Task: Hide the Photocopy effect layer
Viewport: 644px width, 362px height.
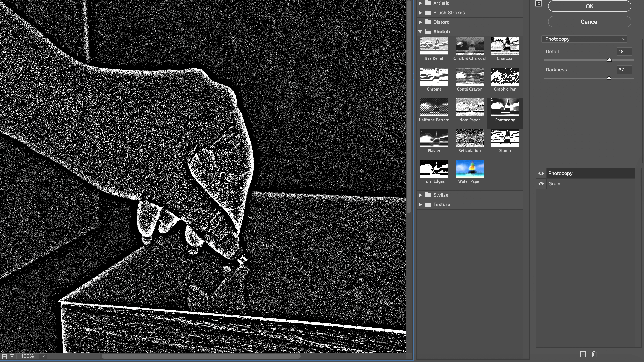Action: coord(541,173)
